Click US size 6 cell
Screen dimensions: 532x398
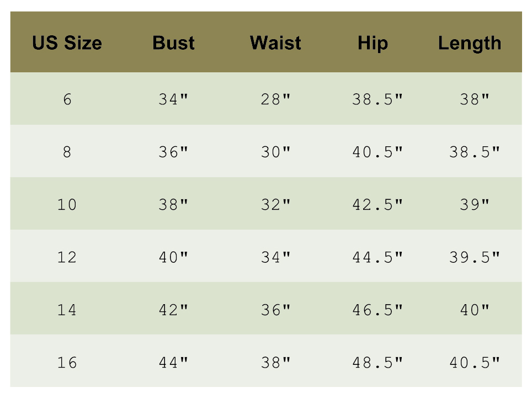(x=67, y=100)
